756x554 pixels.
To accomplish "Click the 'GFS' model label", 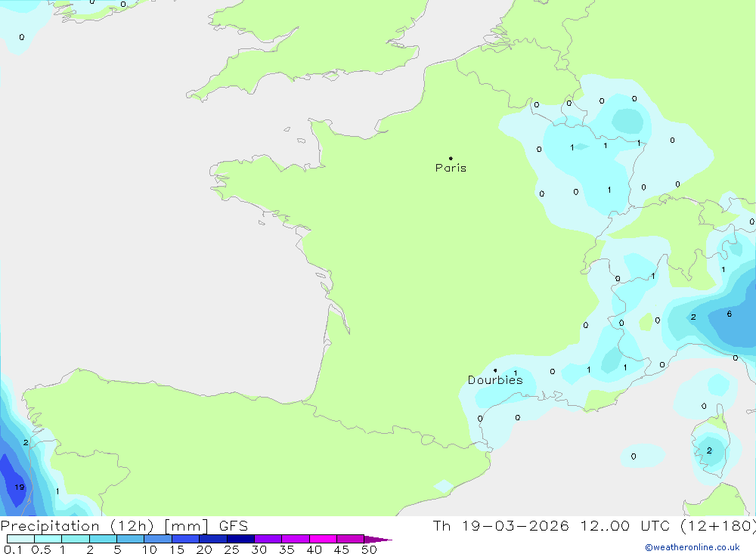I will (x=234, y=526).
